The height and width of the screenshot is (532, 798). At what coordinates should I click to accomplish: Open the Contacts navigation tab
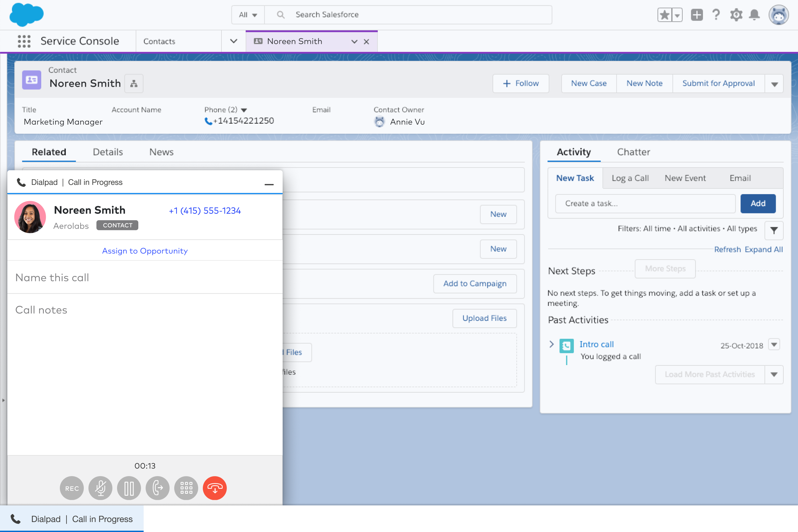point(179,41)
